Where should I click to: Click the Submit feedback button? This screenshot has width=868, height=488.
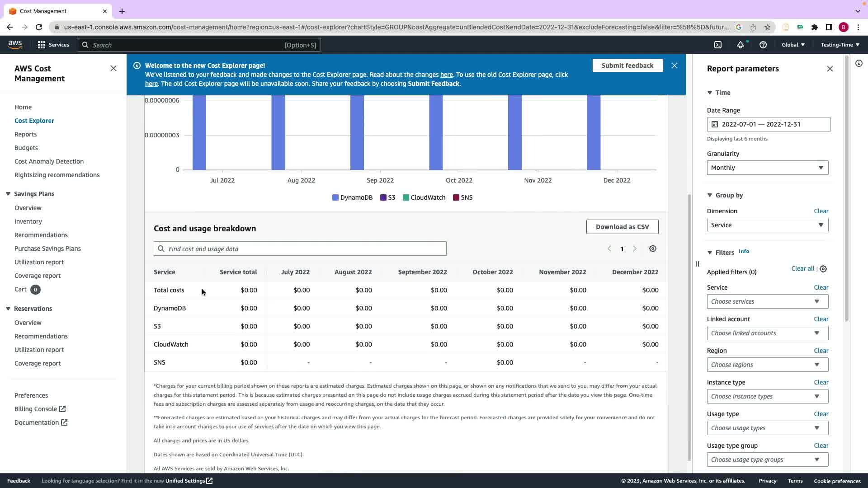[627, 66]
